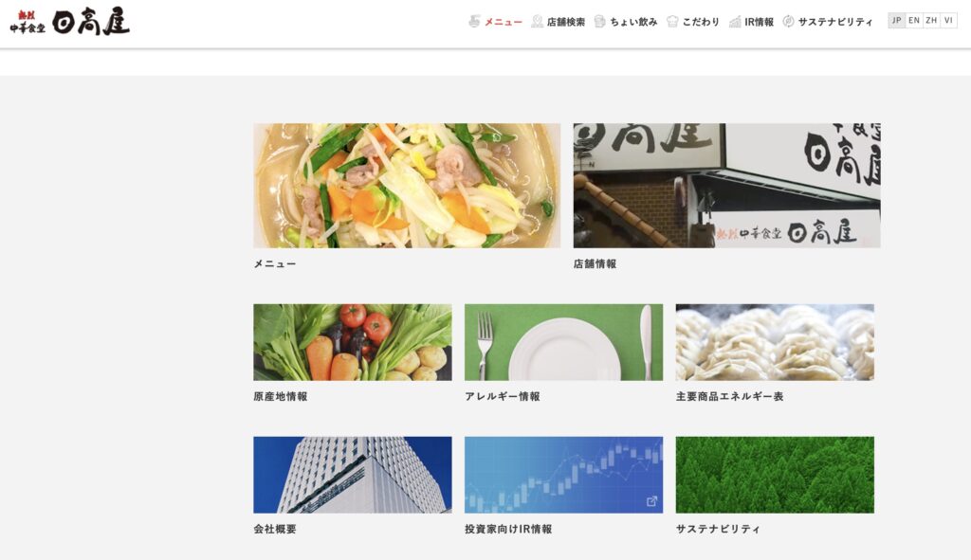Select JP language option

click(x=897, y=21)
